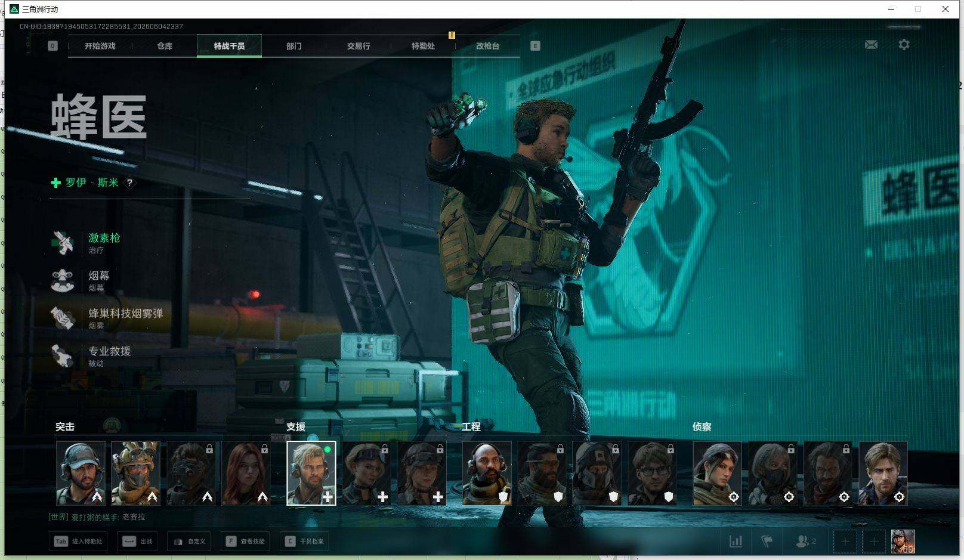The height and width of the screenshot is (560, 964).
Task: Select locked 工程 operator with eye visor
Action: 542,473
